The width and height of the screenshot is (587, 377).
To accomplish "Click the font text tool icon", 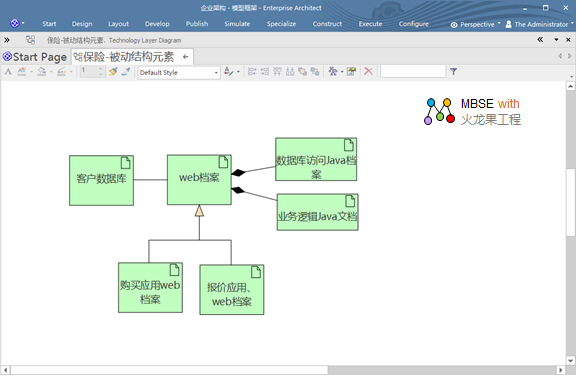I will click(8, 72).
